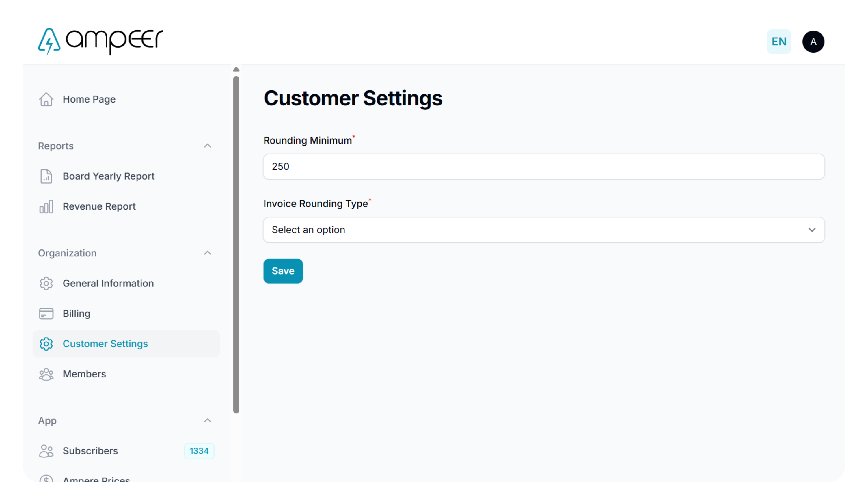Screen dimensions: 868x503
Task: Collapse the App section chevron
Action: coord(208,421)
